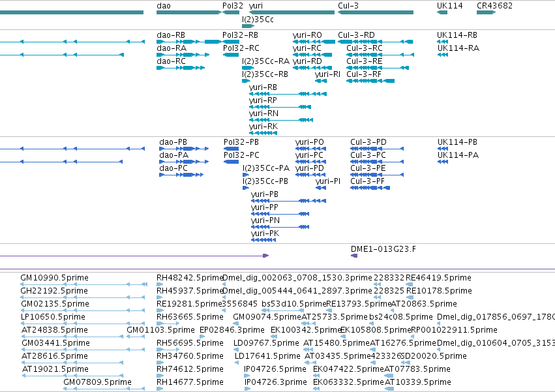Select EST GM10990.5prime
The width and height of the screenshot is (555, 392).
pos(83,284)
